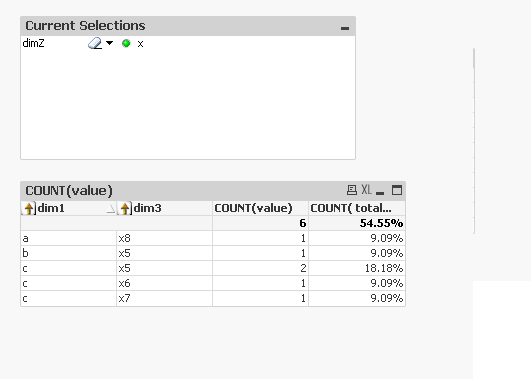The height and width of the screenshot is (379, 531).
Task: Click the COUNT(value) column header
Action: click(260, 208)
